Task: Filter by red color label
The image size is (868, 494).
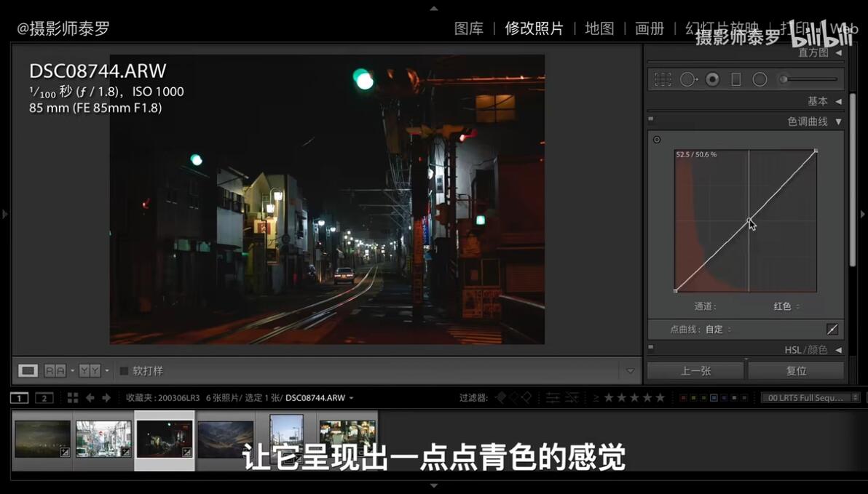Action: (682, 398)
